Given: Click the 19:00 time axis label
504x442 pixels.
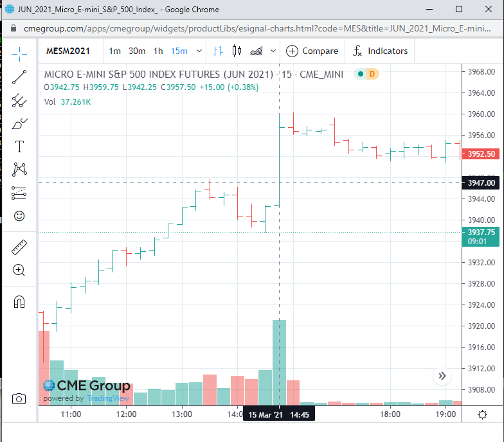Looking at the screenshot, I should (x=446, y=414).
